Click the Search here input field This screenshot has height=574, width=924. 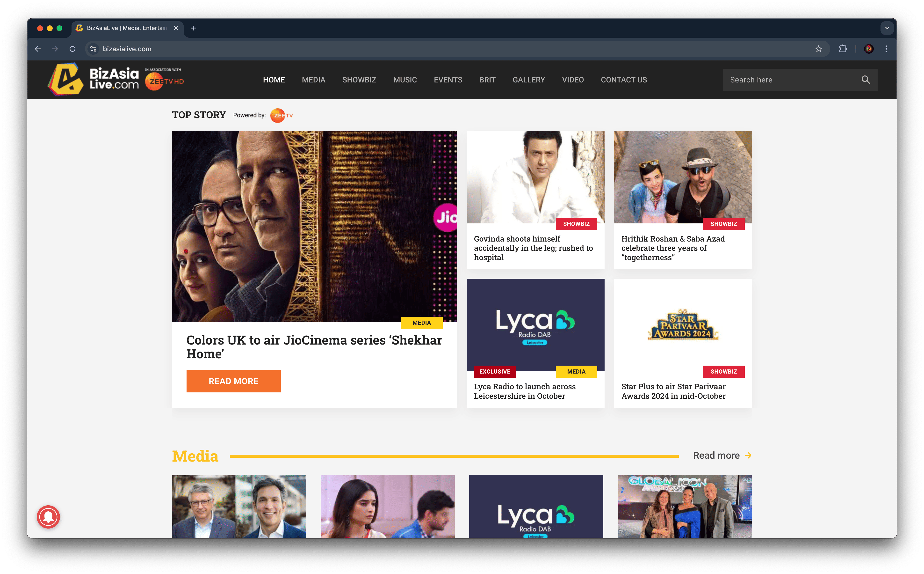pos(789,80)
